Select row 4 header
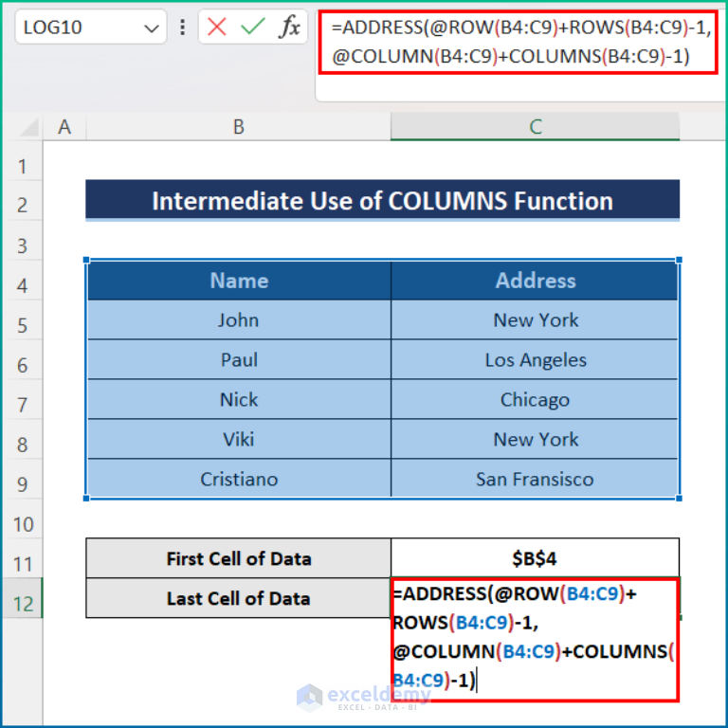The height and width of the screenshot is (728, 728). [23, 280]
